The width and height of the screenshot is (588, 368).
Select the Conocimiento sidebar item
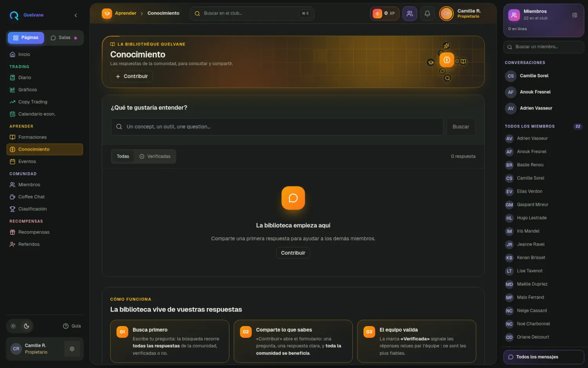point(45,149)
